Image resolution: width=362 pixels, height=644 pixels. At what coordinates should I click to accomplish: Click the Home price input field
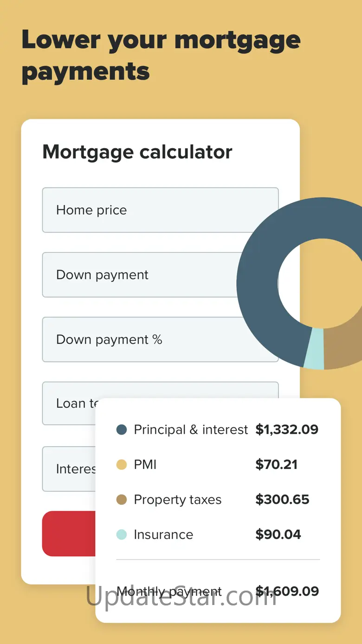(160, 210)
